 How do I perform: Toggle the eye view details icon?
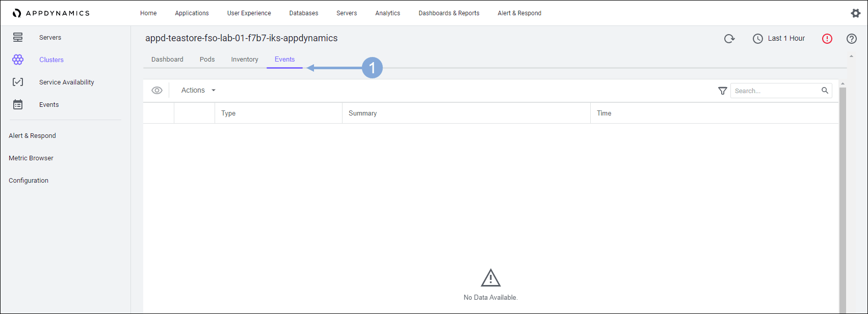(x=157, y=91)
